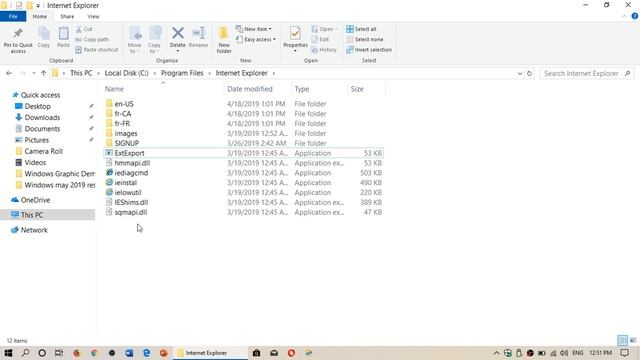Click Edit in the Open group
The width and height of the screenshot is (640, 360).
(320, 40)
